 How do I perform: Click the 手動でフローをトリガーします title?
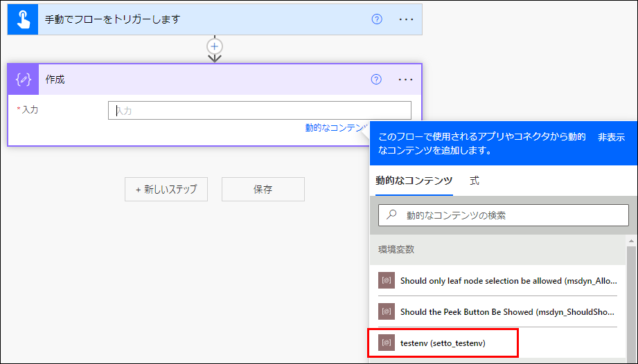pyautogui.click(x=113, y=19)
